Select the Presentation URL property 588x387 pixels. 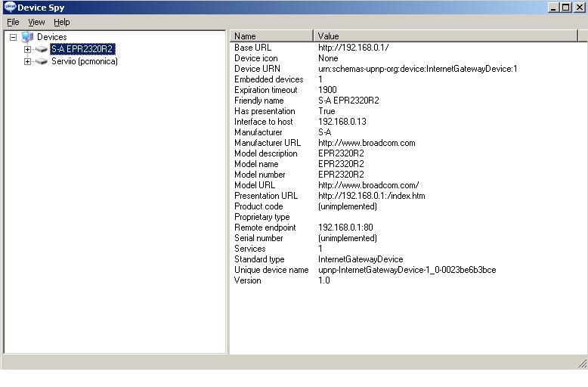266,196
